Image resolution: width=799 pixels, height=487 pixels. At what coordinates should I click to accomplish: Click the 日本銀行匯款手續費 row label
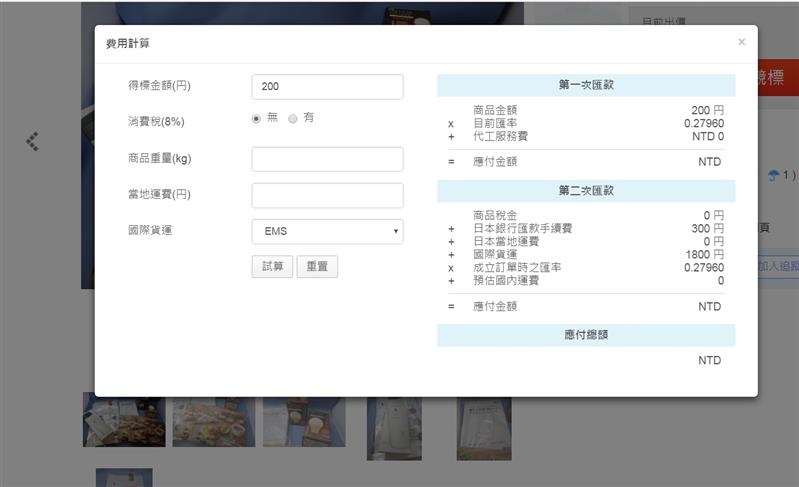(522, 229)
